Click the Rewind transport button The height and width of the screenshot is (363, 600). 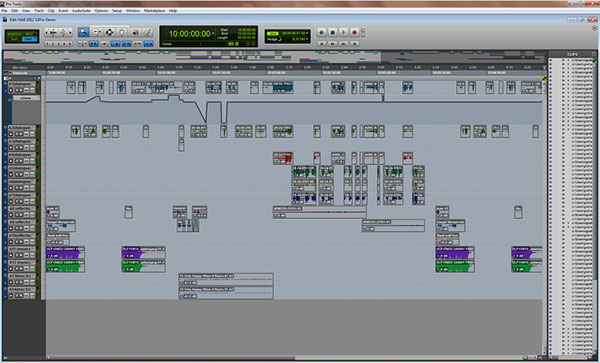click(333, 44)
